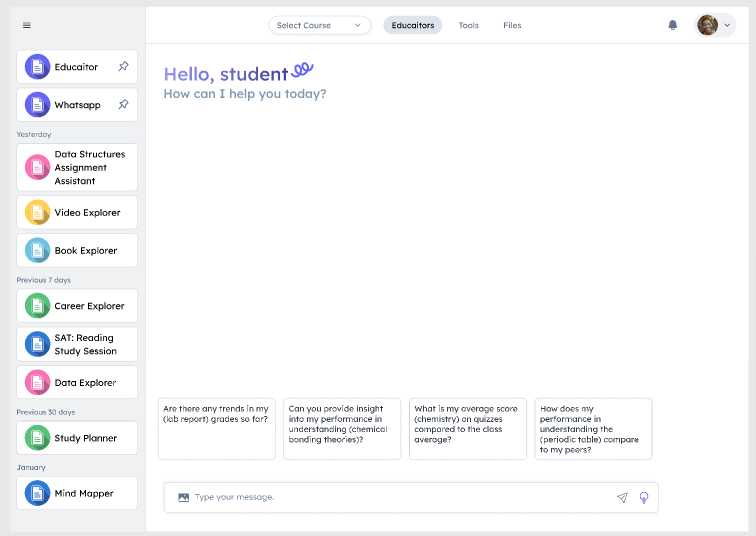Choose the lab report grades trends suggestion

click(216, 428)
